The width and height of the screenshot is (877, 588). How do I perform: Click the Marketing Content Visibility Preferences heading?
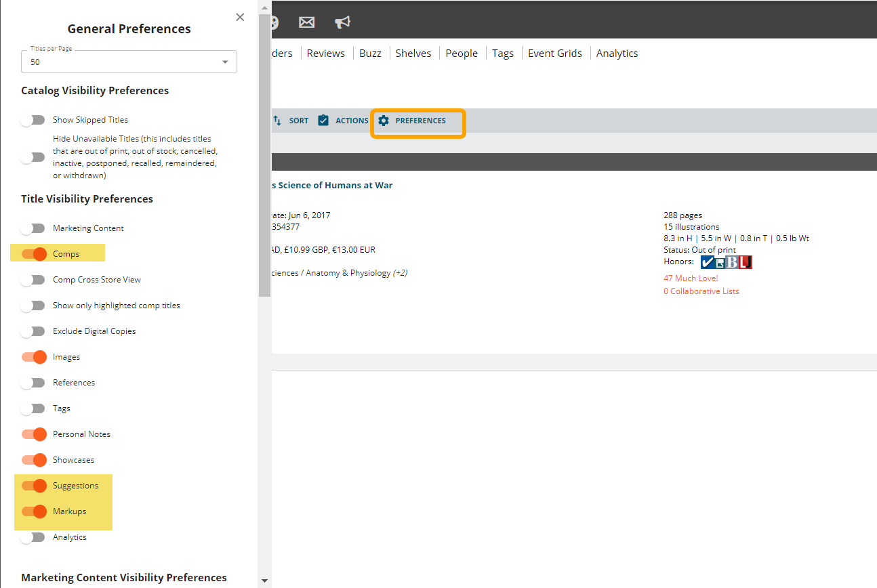(x=124, y=578)
